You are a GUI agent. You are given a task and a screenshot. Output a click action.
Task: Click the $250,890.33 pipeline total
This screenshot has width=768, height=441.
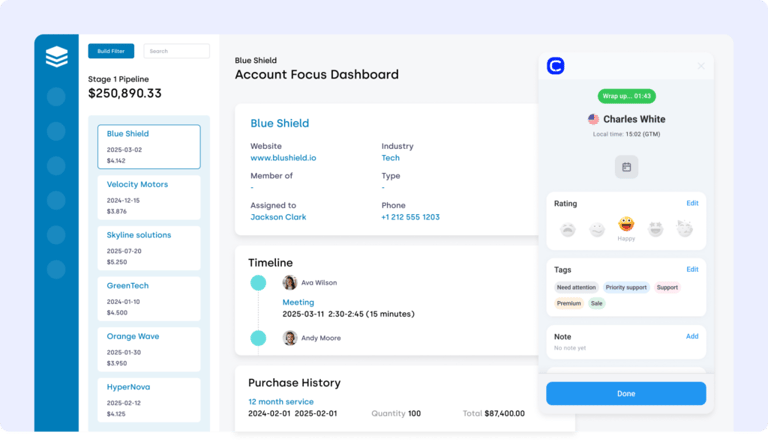[x=125, y=93]
